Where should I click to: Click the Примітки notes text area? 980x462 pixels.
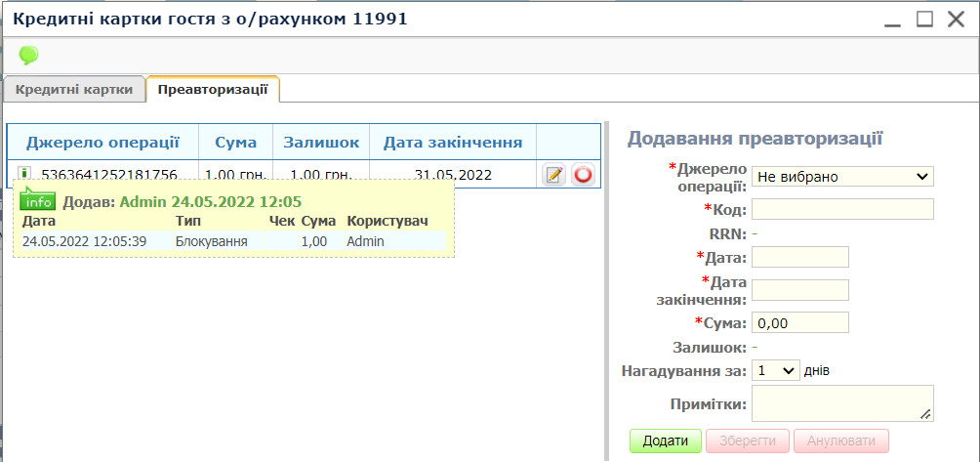842,403
